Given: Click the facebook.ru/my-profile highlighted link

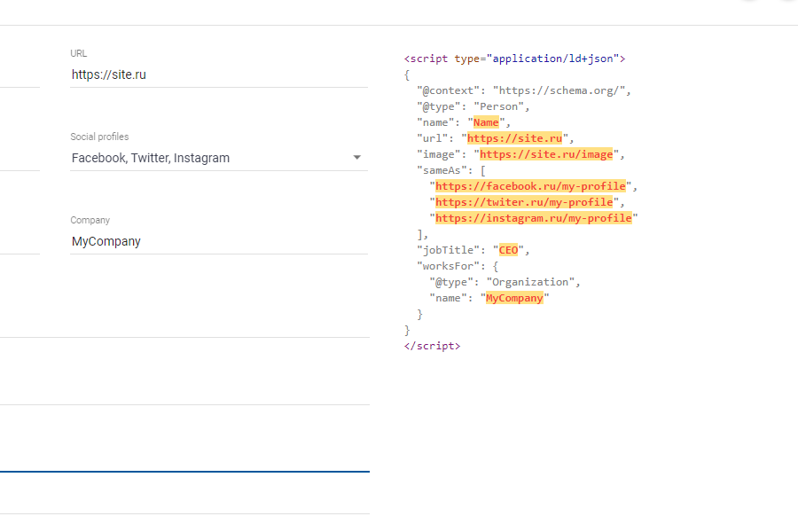Looking at the screenshot, I should 531,186.
